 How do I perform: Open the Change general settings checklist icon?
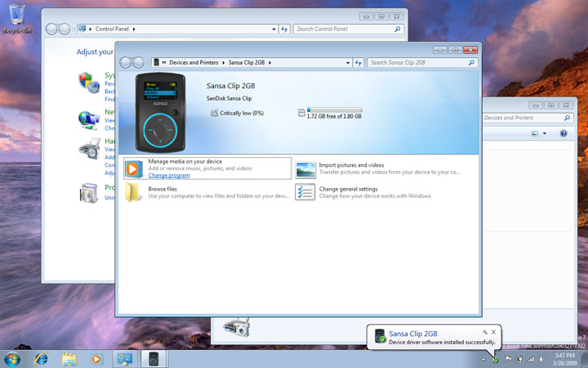(305, 193)
